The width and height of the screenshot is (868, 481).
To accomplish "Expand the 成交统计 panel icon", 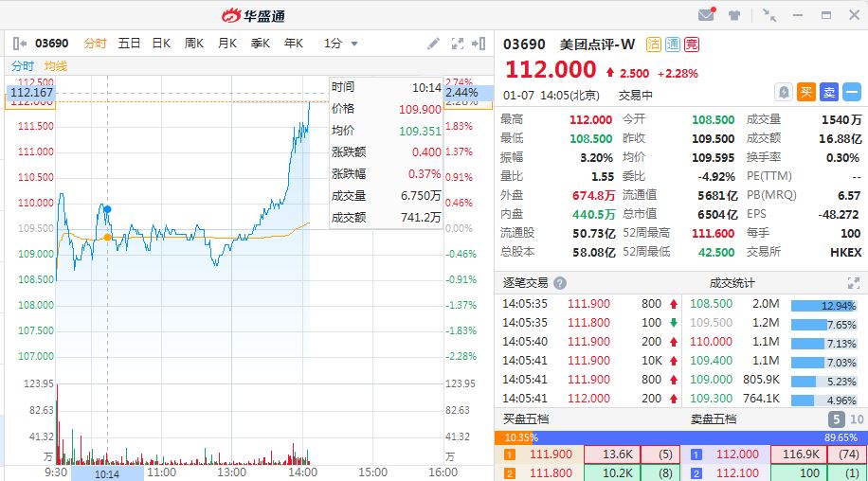I will [853, 283].
